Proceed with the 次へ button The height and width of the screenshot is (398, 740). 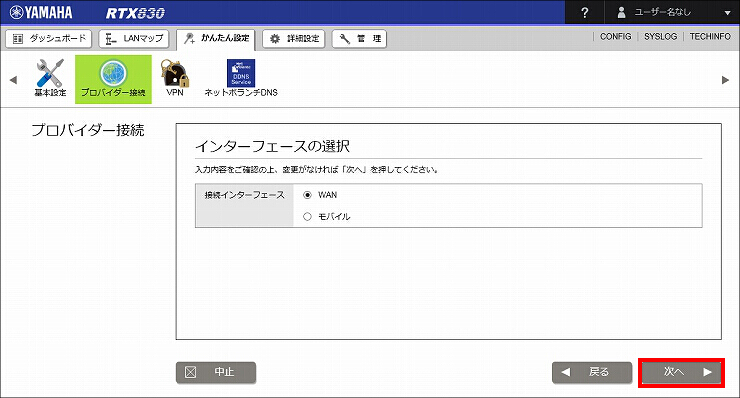click(681, 372)
